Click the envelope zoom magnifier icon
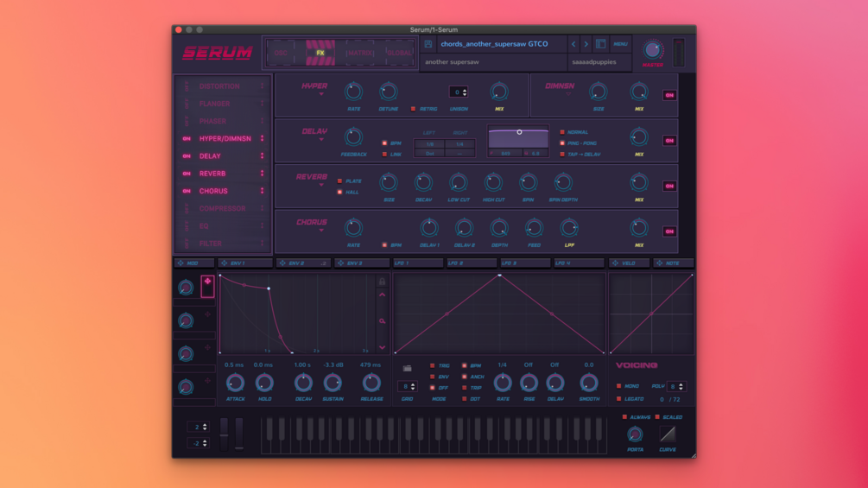Viewport: 868px width, 488px height. (382, 321)
